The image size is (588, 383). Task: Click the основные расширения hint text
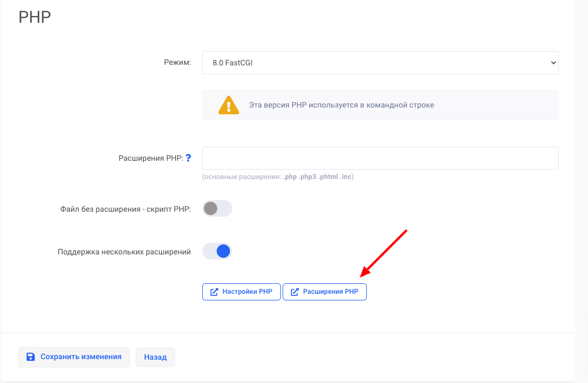(x=278, y=177)
